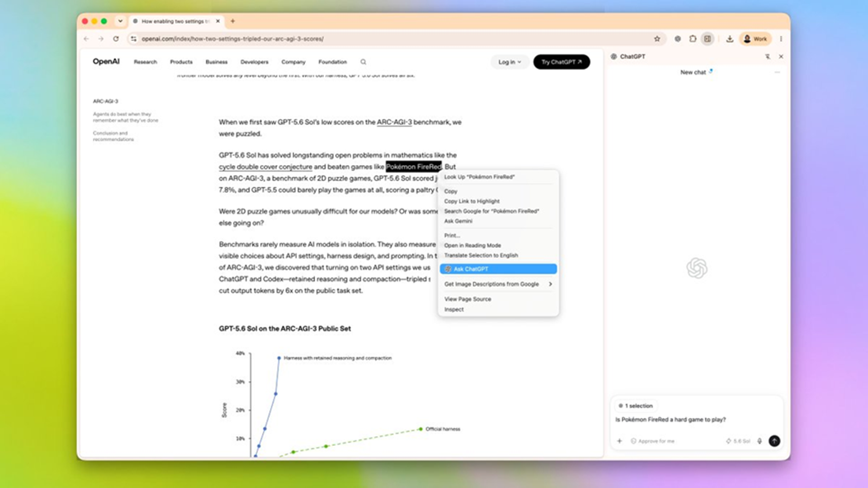Follow the ARC-AGI-3 benchmark link
Image resolution: width=868 pixels, height=488 pixels.
pos(394,122)
